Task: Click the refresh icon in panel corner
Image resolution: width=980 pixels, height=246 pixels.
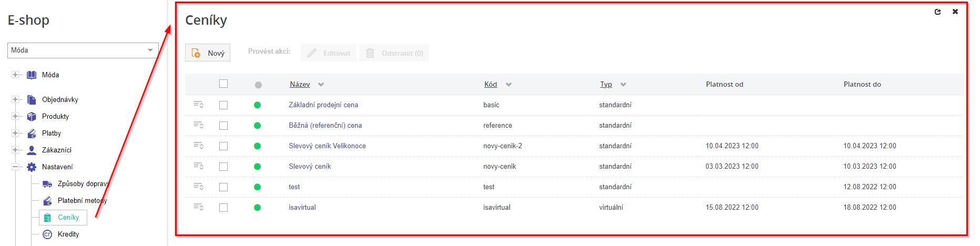Action: (937, 12)
